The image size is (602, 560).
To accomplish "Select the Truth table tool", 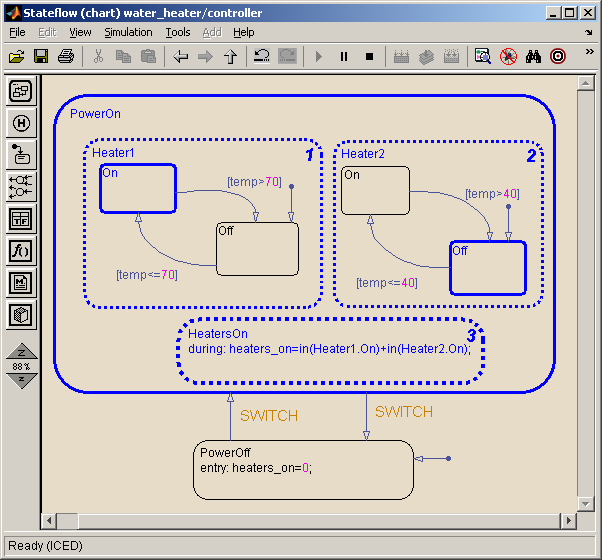I will click(x=21, y=219).
